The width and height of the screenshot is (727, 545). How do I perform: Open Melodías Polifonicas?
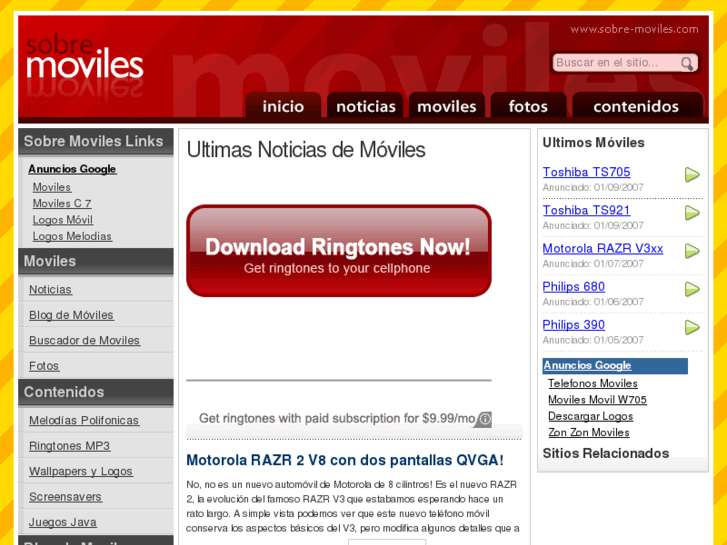[84, 420]
